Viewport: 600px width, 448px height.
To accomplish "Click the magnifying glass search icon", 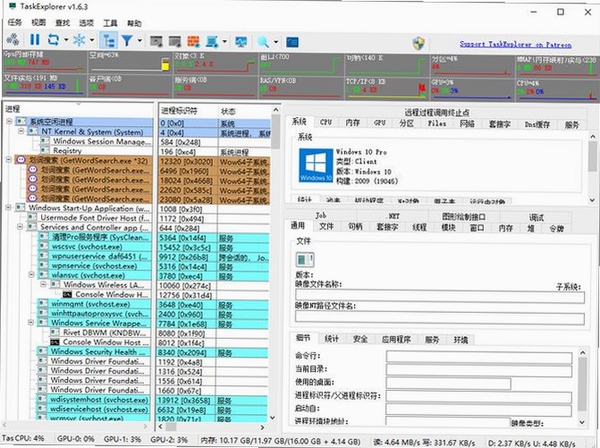I will click(x=263, y=41).
